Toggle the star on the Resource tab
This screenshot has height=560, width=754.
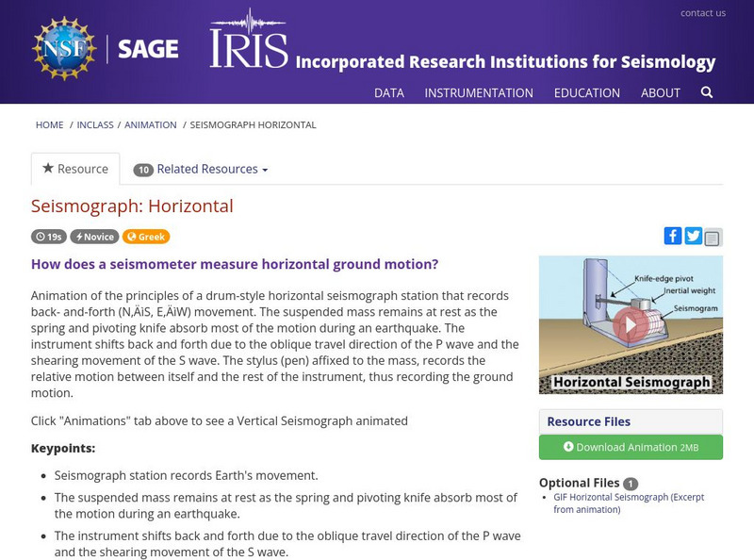click(x=47, y=169)
